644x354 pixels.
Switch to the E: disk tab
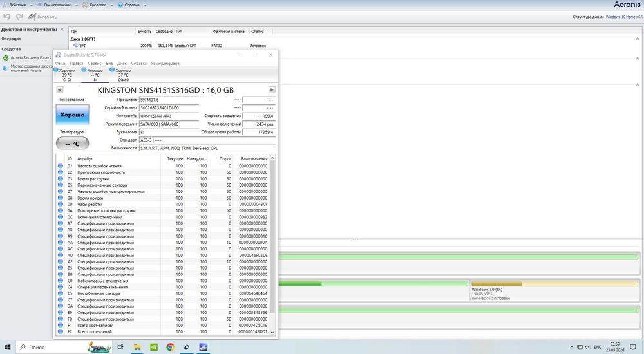point(95,75)
